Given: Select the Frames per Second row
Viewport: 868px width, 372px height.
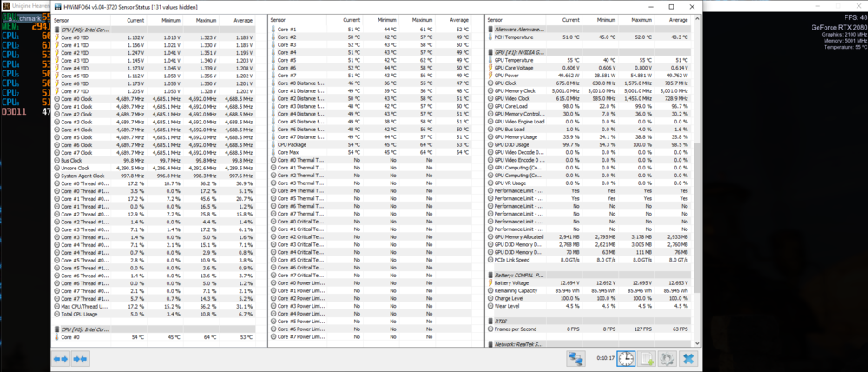Looking at the screenshot, I should pyautogui.click(x=522, y=329).
